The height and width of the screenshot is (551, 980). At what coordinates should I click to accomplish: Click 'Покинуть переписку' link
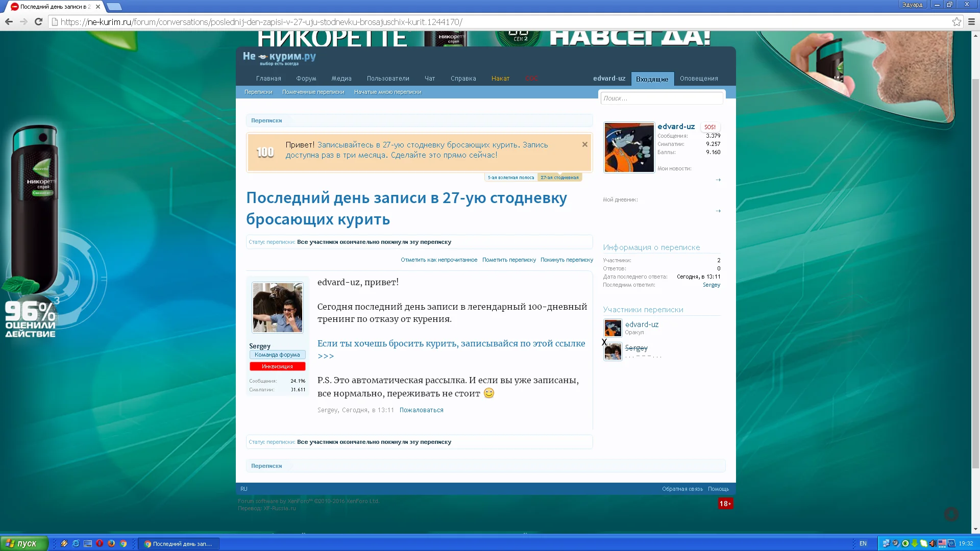tap(567, 260)
